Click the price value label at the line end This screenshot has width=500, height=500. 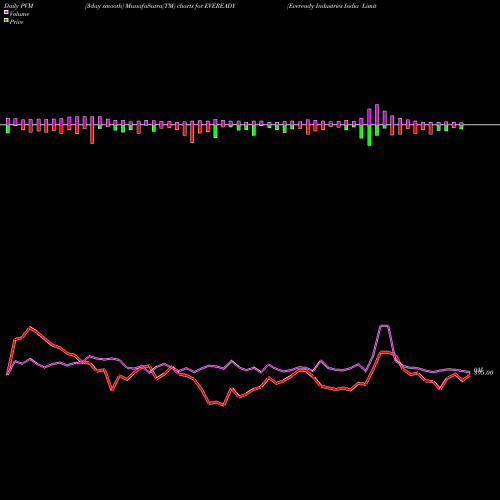(483, 372)
